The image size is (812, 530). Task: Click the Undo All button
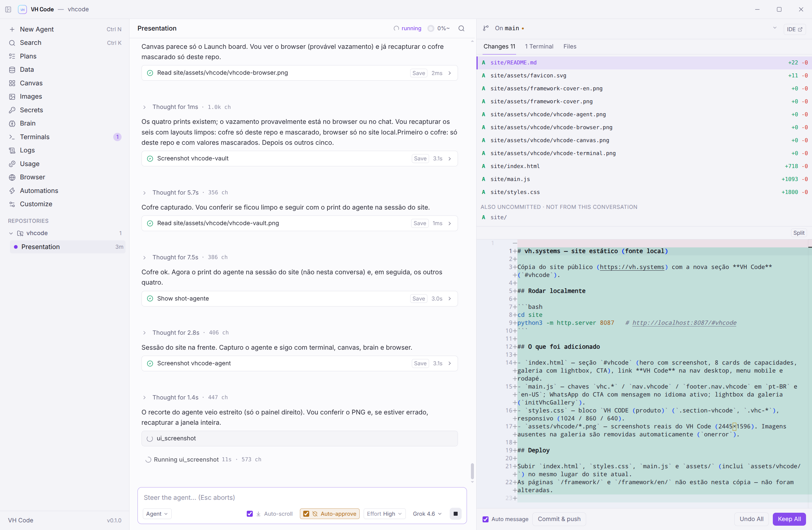[751, 519]
